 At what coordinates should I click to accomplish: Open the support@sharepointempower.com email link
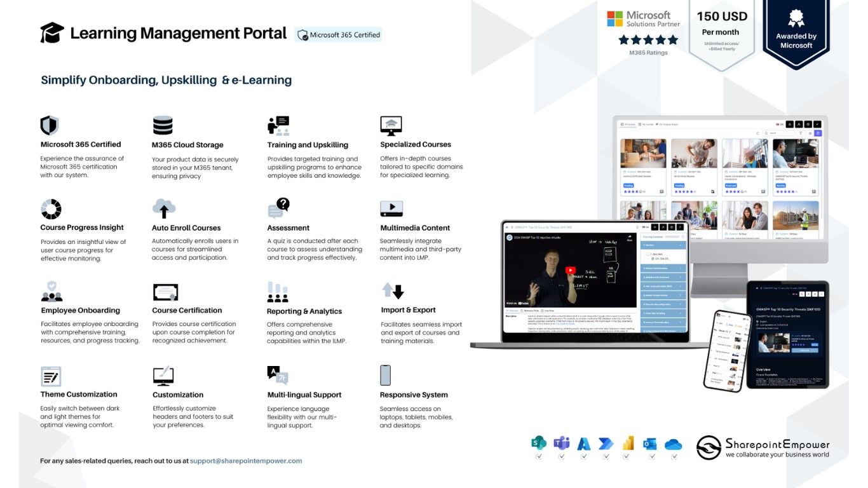pyautogui.click(x=246, y=461)
